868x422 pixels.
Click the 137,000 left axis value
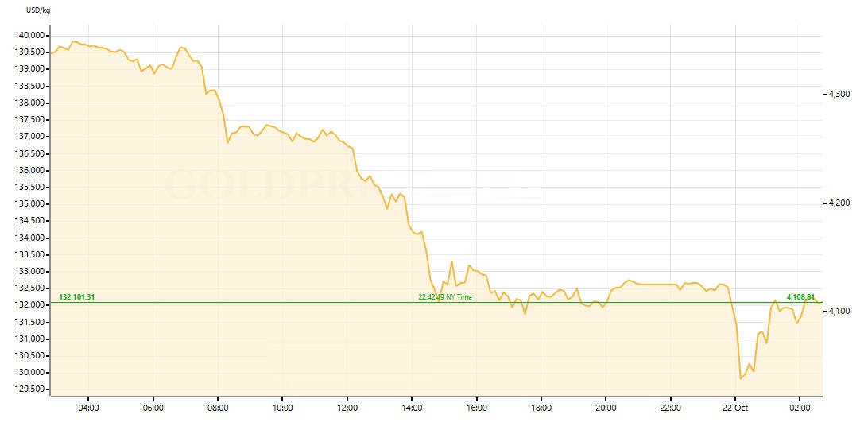[x=29, y=137]
